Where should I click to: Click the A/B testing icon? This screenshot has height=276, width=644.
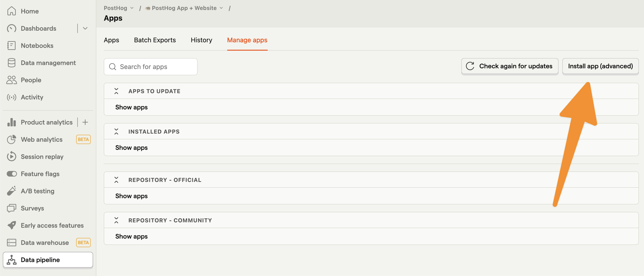12,191
